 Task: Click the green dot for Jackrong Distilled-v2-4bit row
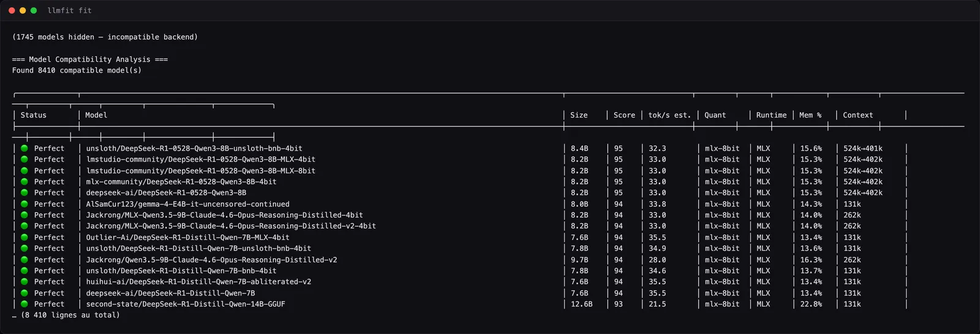(x=24, y=226)
